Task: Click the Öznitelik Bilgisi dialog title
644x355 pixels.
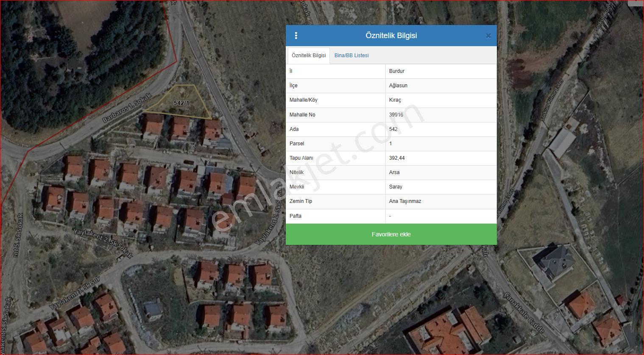Action: [391, 36]
